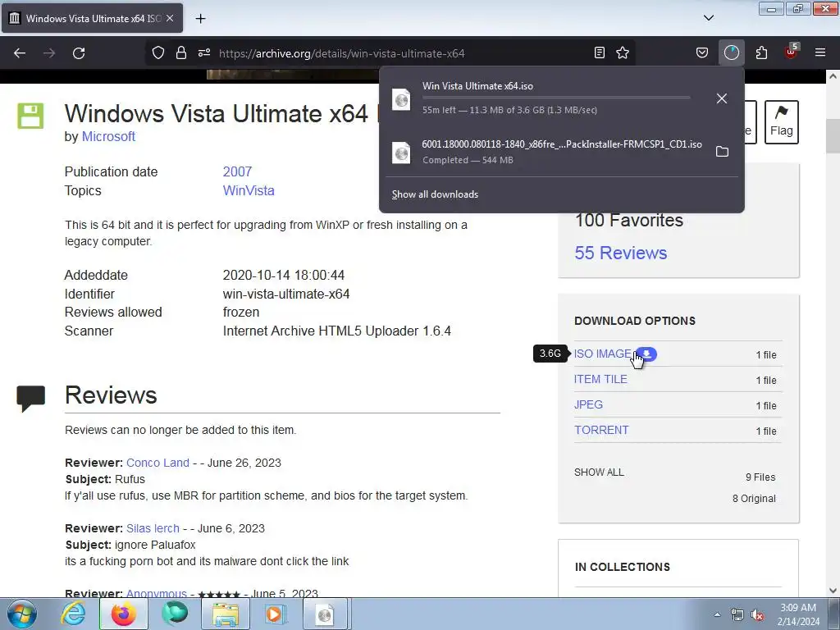This screenshot has width=840, height=630.
Task: Click the ISO IMAGE download badge icon
Action: pyautogui.click(x=646, y=354)
